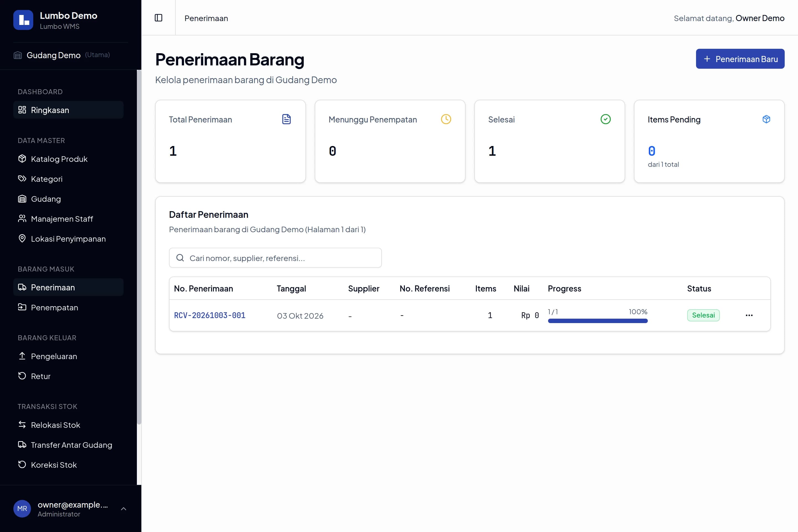The width and height of the screenshot is (798, 532).
Task: Click the MR user avatar
Action: pyautogui.click(x=22, y=508)
